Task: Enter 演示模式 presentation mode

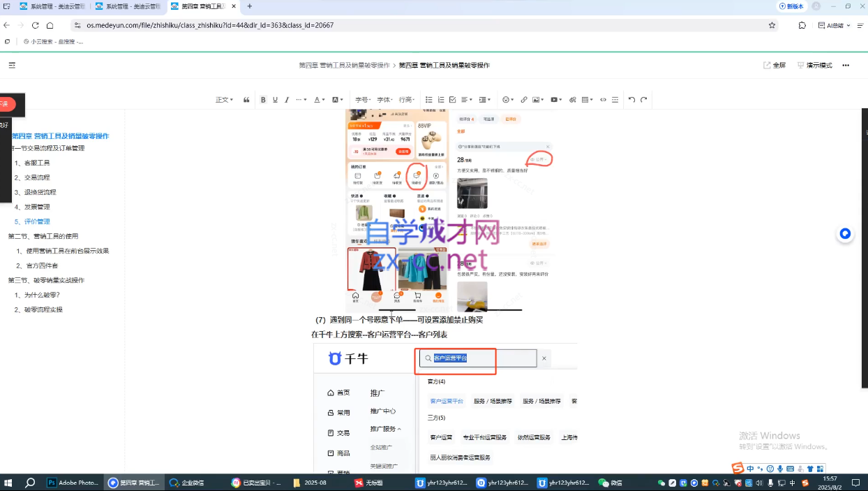Action: point(814,65)
